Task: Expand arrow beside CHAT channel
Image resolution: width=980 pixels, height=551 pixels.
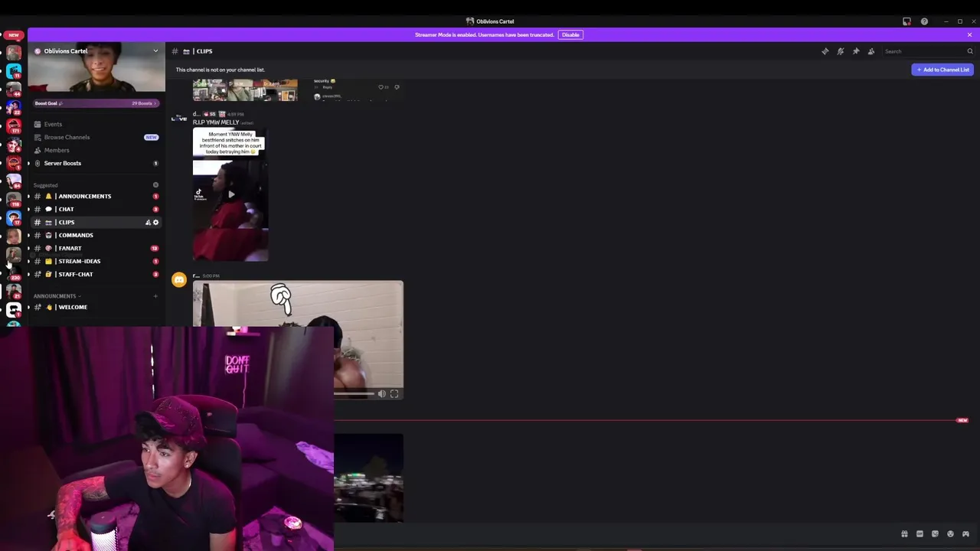Action: click(29, 209)
